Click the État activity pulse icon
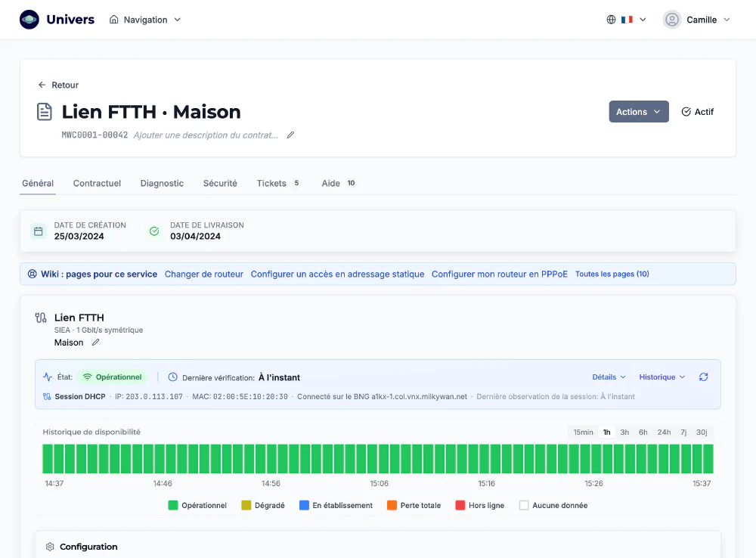Screen dimensions: 756x558 [47, 377]
